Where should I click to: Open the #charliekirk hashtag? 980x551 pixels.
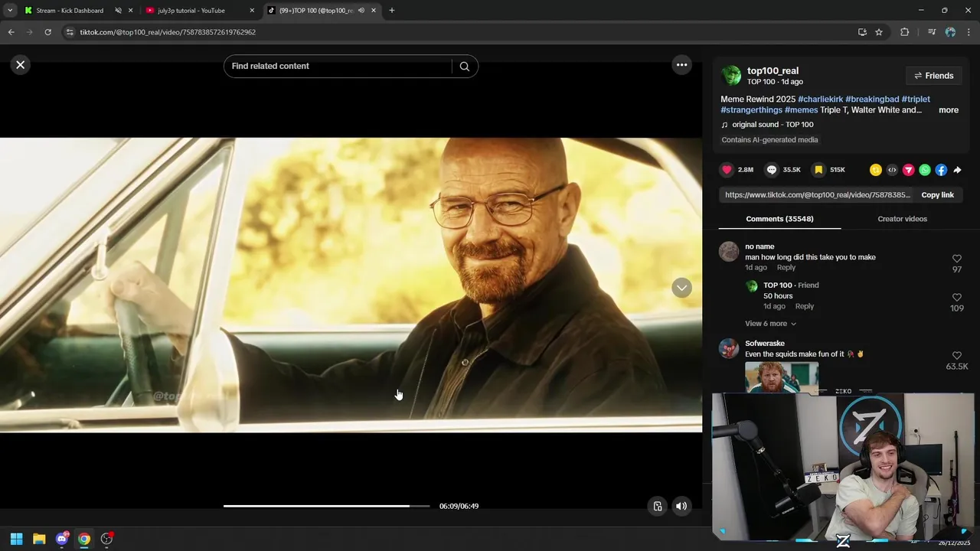pos(820,99)
